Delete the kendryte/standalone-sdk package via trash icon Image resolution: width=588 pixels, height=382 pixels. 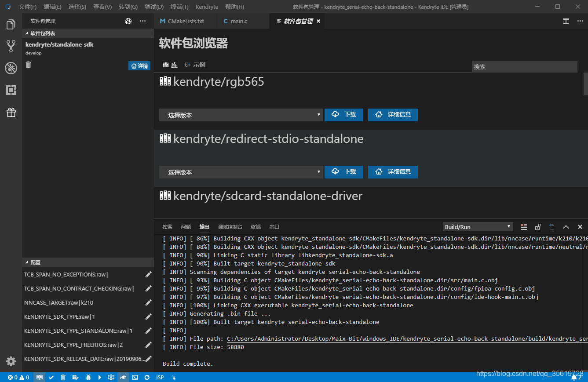(29, 65)
